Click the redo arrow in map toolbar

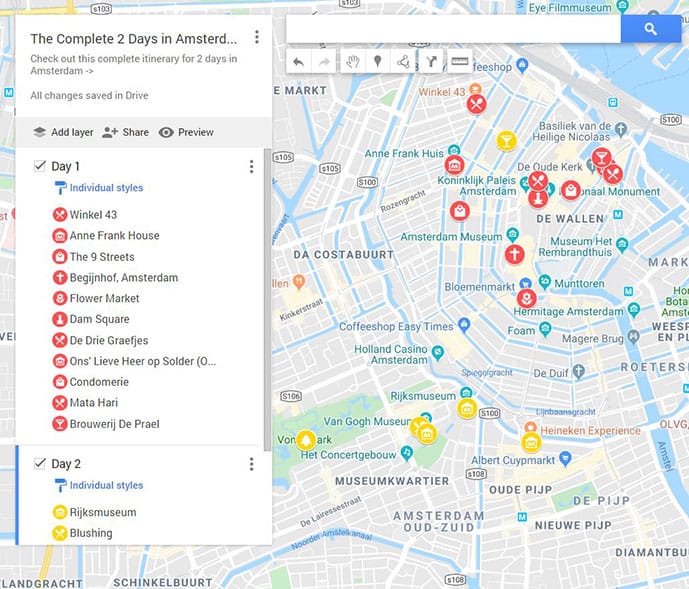pyautogui.click(x=324, y=62)
